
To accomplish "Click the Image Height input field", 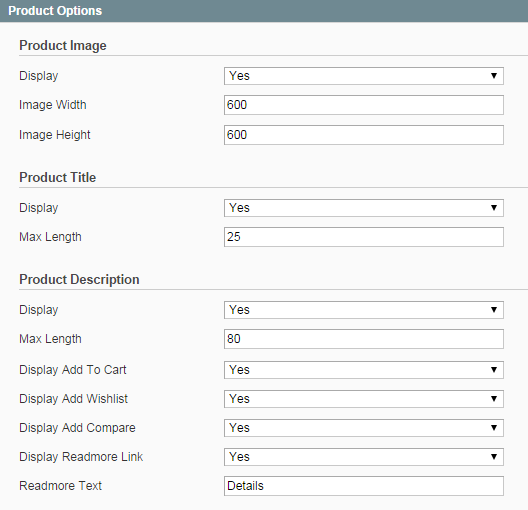I will (x=364, y=135).
